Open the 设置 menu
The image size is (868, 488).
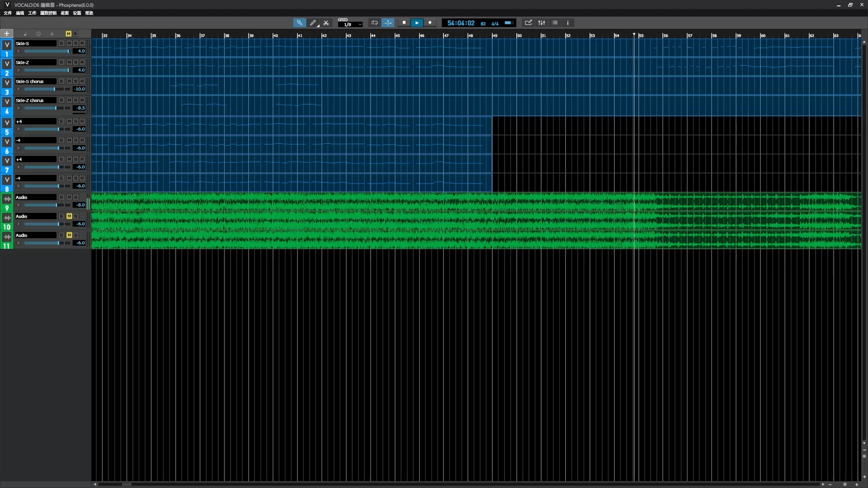(77, 13)
